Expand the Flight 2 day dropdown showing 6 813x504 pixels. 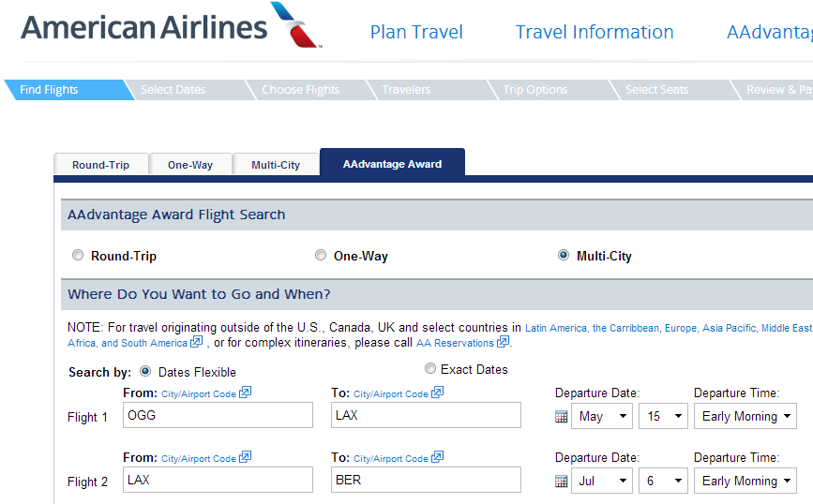click(x=663, y=482)
